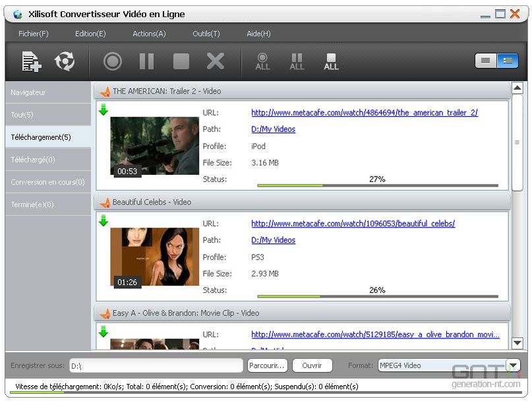Select the Téléchargé(0) sidebar tab
Screen dimensions: 532x403
click(48, 160)
